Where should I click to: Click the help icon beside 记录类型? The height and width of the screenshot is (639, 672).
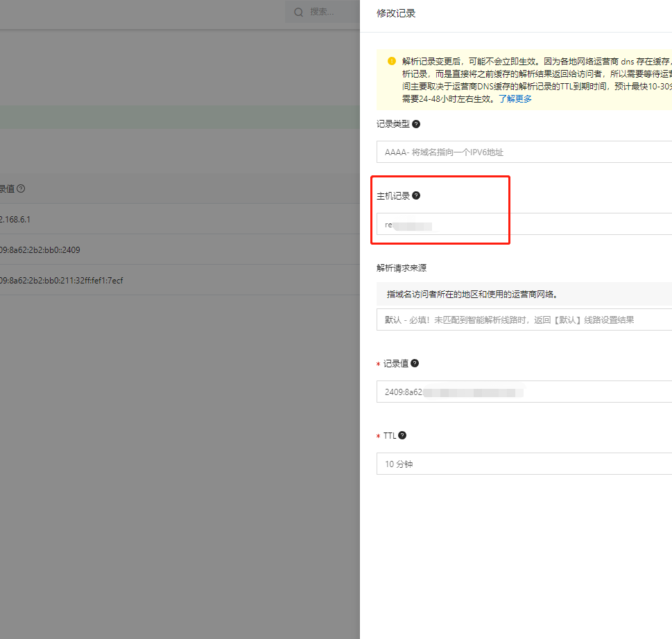point(415,124)
